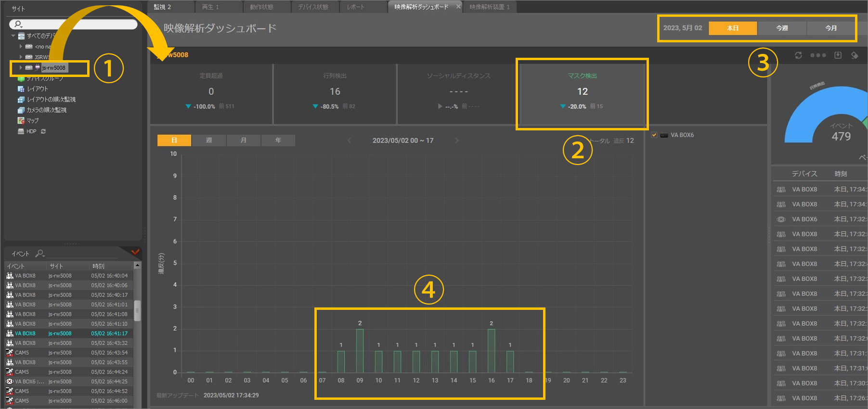Switch to the デバイス状態 tab
The image size is (868, 409).
pyautogui.click(x=315, y=7)
